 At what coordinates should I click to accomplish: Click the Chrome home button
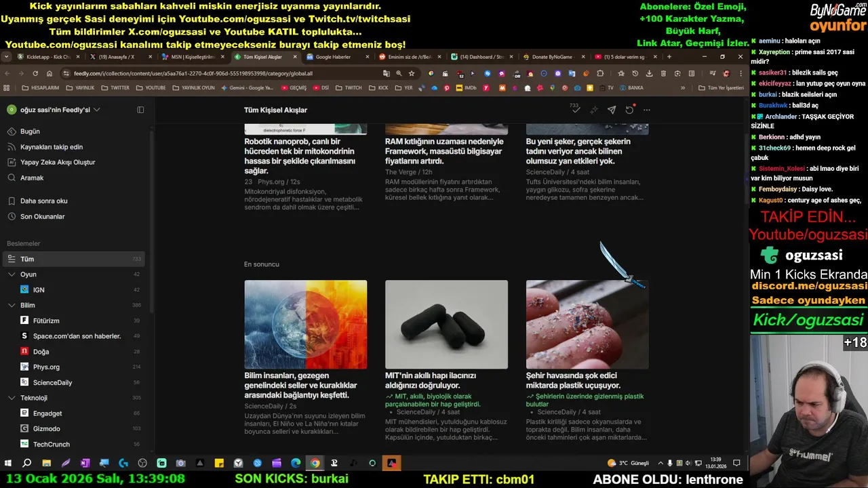coord(50,73)
